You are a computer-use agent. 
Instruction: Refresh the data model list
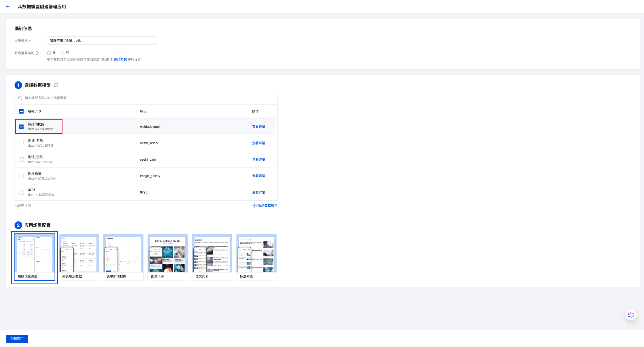[56, 85]
